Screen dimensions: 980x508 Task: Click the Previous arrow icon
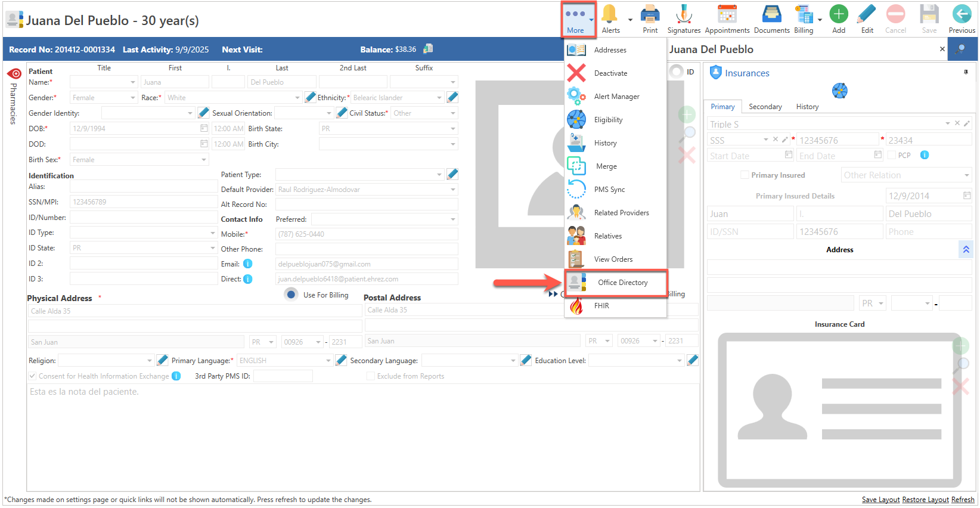pyautogui.click(x=962, y=14)
